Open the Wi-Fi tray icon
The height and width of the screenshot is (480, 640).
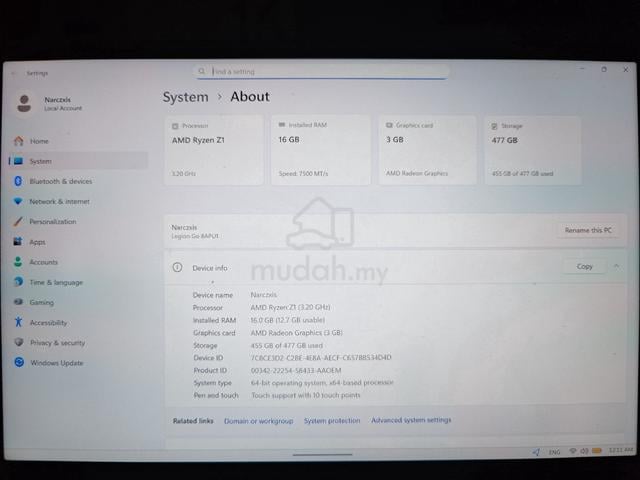point(573,451)
